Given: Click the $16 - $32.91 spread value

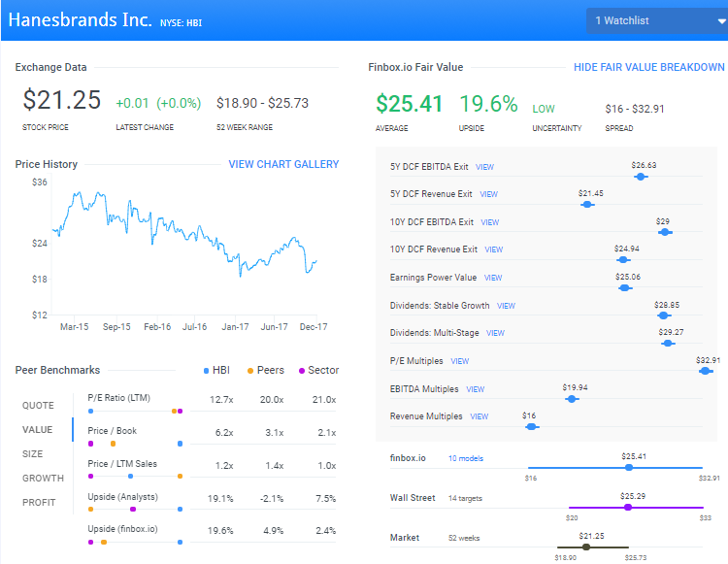Looking at the screenshot, I should [x=635, y=109].
